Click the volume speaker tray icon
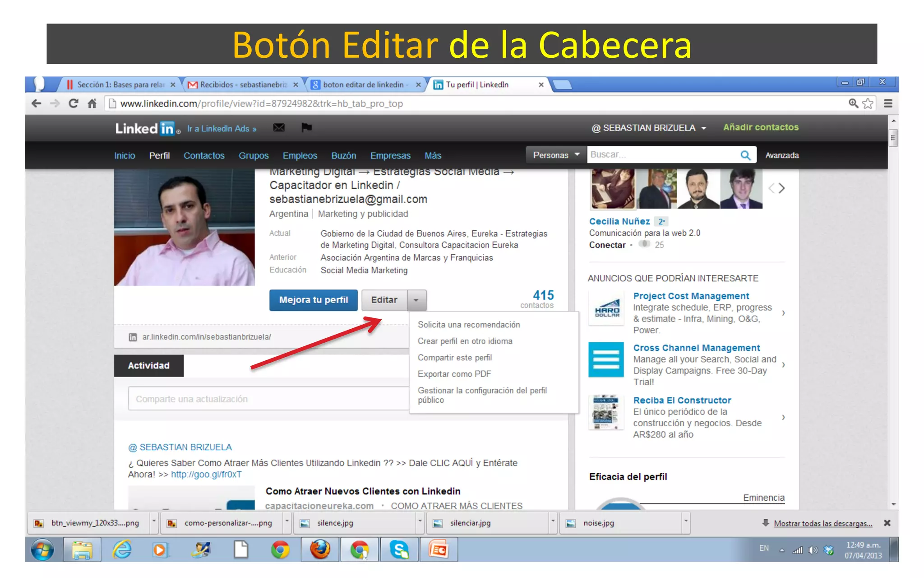This screenshot has height=578, width=924. pos(813,550)
